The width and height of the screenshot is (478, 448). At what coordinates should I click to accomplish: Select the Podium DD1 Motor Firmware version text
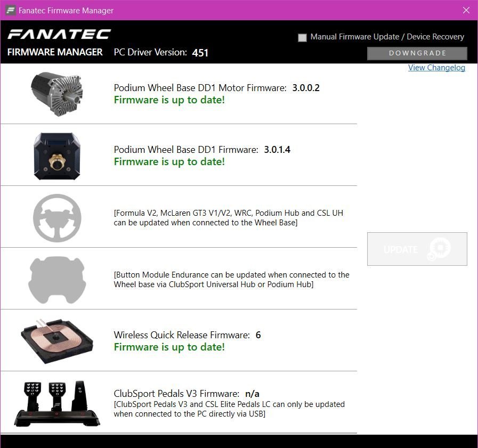[306, 88]
